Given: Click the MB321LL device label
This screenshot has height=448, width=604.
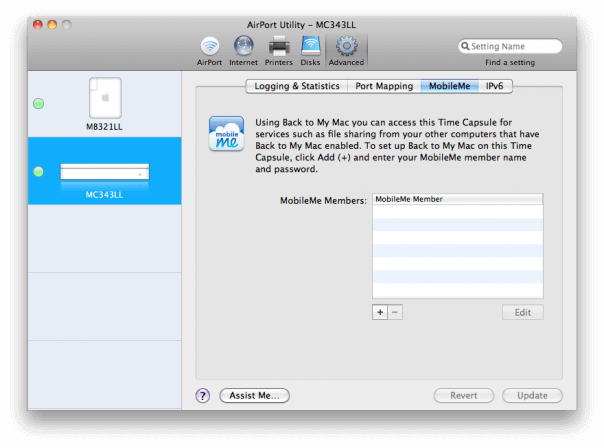Looking at the screenshot, I should click(x=104, y=127).
